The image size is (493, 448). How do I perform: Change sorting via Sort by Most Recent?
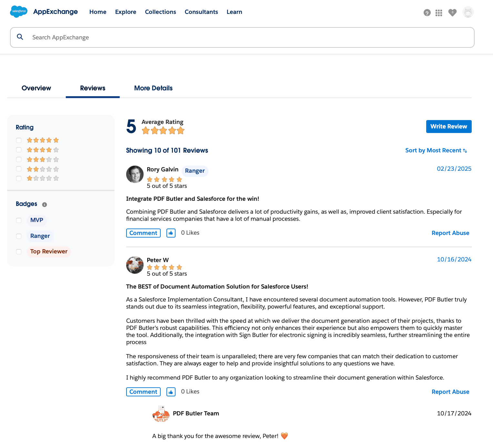click(x=436, y=150)
